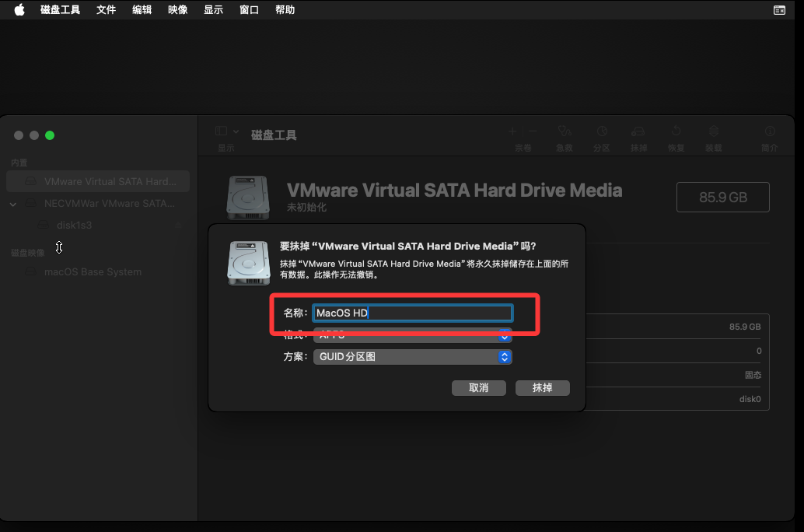Open the 文件 menu

(x=107, y=10)
